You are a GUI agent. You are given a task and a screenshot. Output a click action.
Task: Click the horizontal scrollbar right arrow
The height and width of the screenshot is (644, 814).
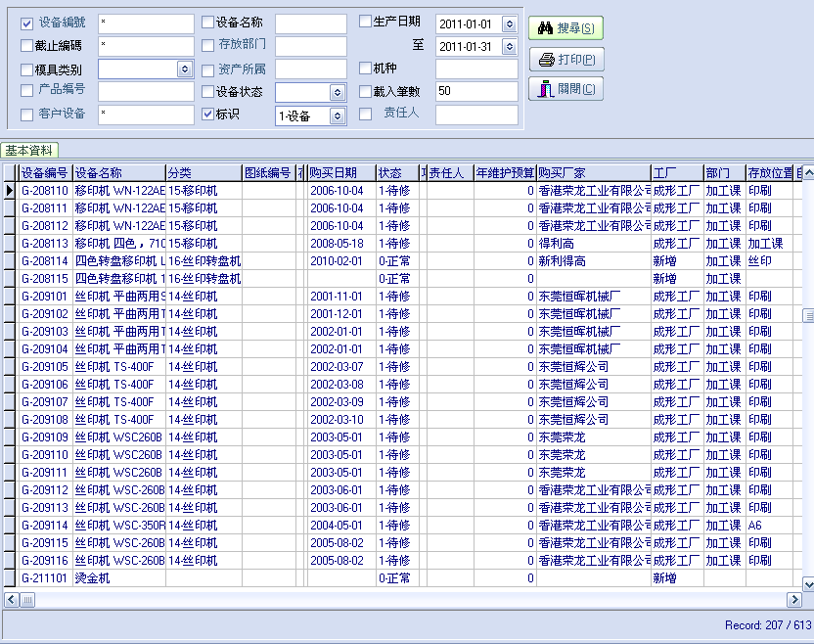tap(794, 599)
